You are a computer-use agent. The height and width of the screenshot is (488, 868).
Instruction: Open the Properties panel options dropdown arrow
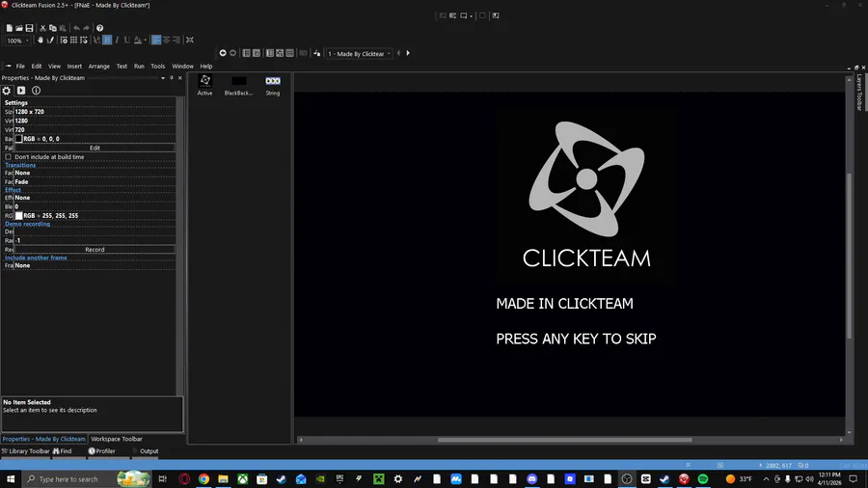click(x=163, y=78)
